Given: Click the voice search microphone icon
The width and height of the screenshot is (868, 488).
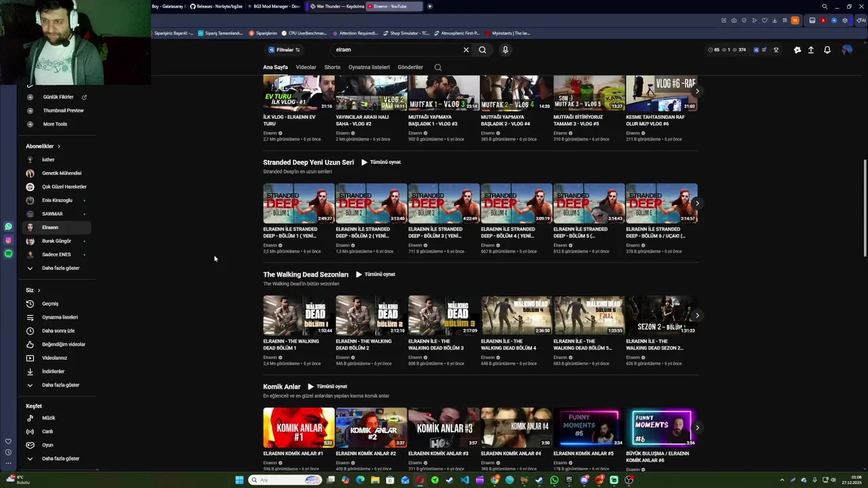Looking at the screenshot, I should point(505,49).
